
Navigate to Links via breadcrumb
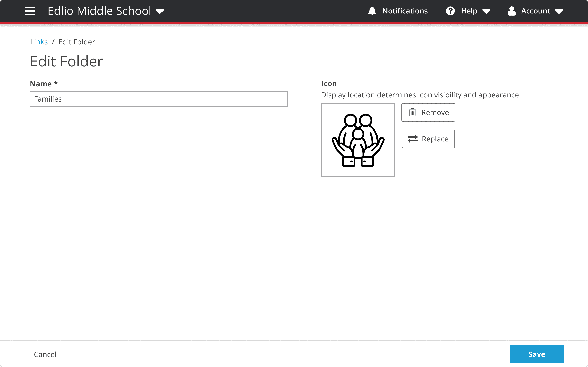39,42
